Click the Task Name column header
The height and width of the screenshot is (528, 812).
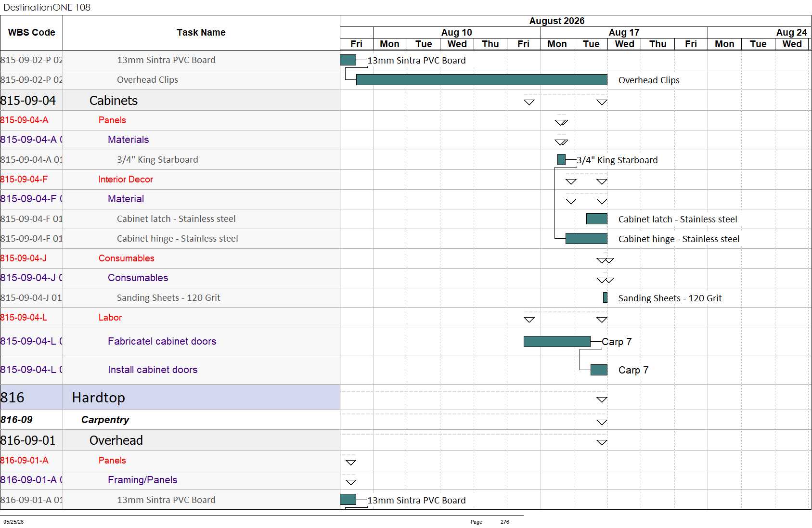(201, 33)
